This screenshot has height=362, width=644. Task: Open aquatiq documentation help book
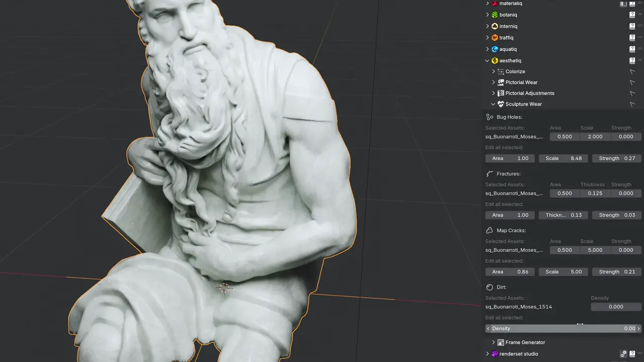(632, 49)
